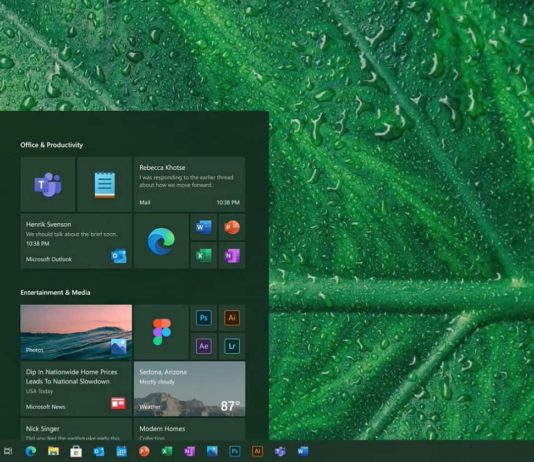
Task: Open Photoshop from the taskbar
Action: point(235,451)
